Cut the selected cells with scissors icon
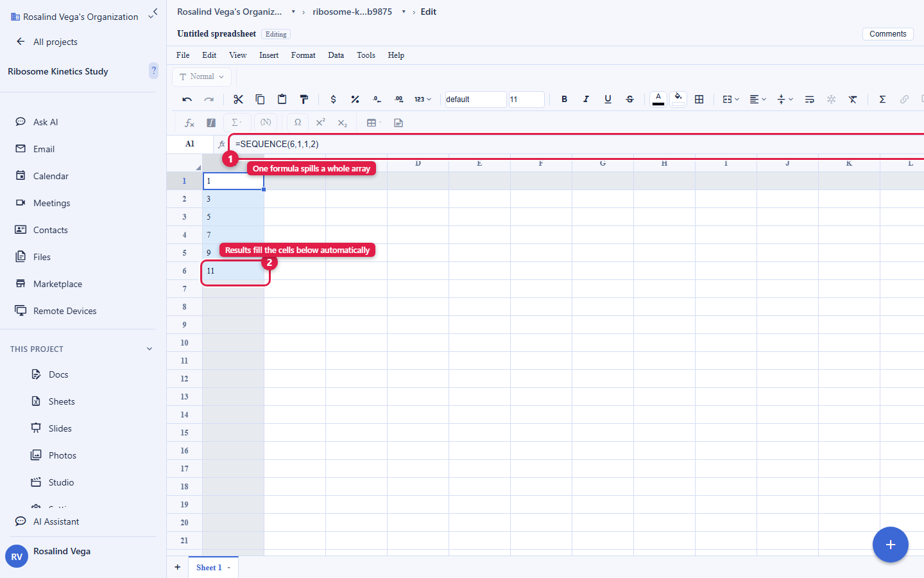This screenshot has width=924, height=578. coord(238,100)
